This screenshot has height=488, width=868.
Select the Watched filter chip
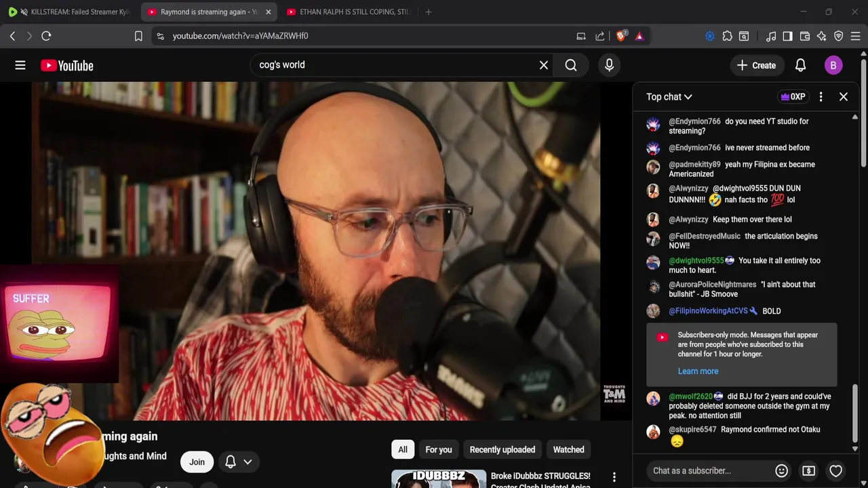pos(568,449)
